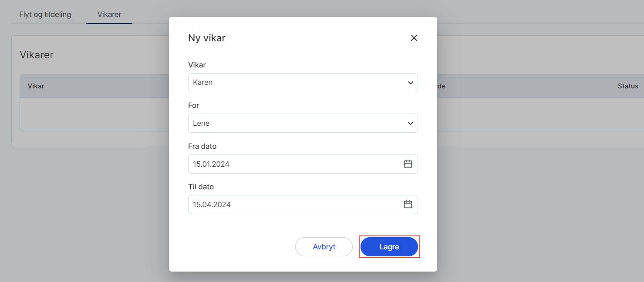
Task: Open calendar picker for Fra dato
Action: (x=408, y=164)
